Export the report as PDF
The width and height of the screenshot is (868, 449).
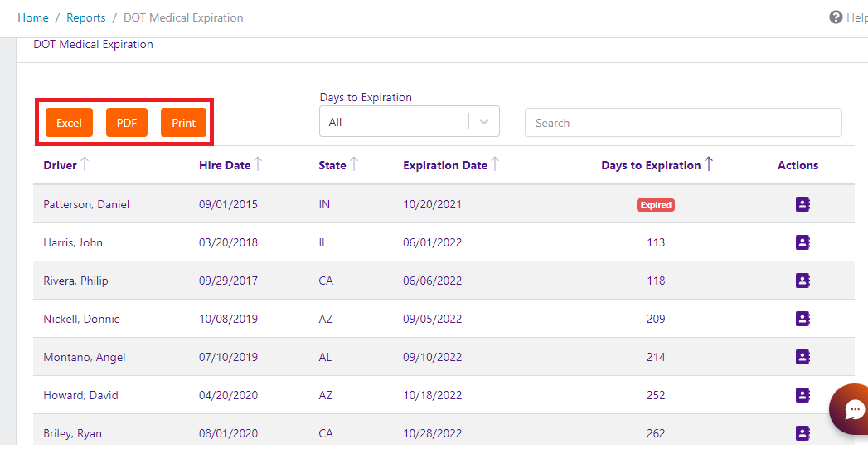click(127, 123)
